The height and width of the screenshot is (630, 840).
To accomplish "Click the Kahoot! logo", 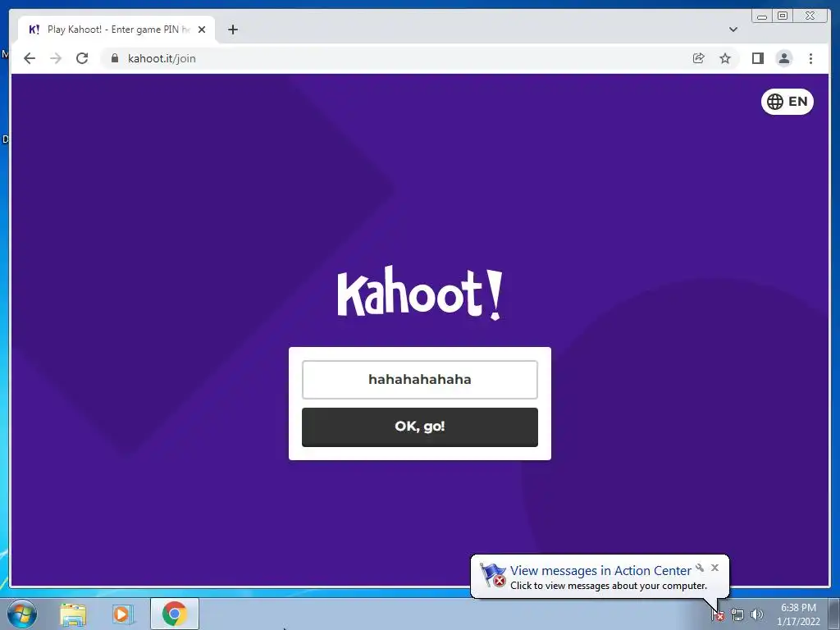I will pyautogui.click(x=419, y=294).
